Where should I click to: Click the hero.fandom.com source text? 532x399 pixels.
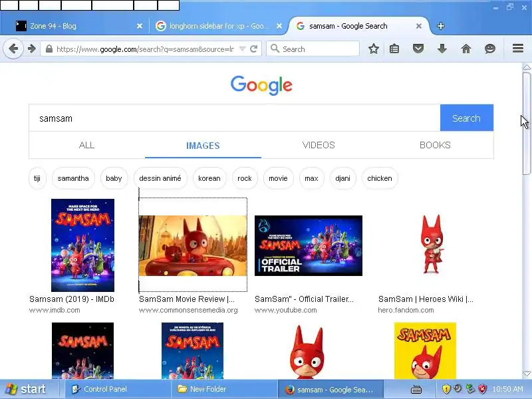(406, 310)
